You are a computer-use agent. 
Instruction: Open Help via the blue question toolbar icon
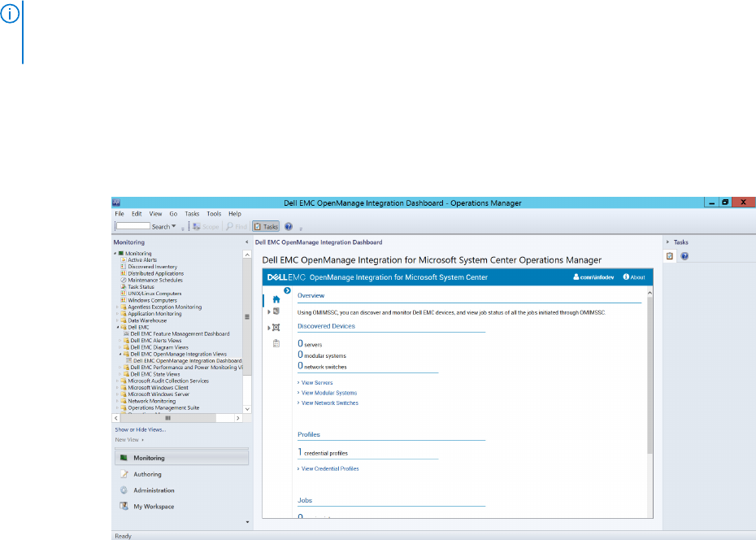coord(289,226)
